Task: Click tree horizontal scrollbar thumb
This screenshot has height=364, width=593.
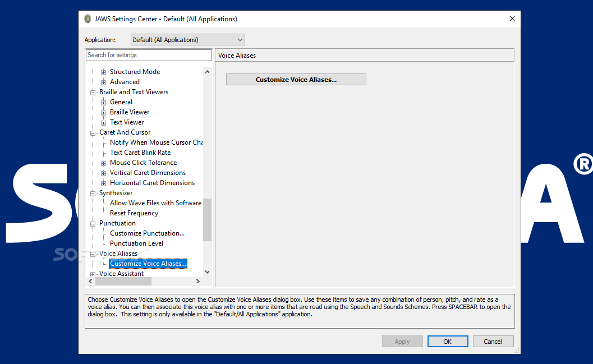Action: click(123, 281)
